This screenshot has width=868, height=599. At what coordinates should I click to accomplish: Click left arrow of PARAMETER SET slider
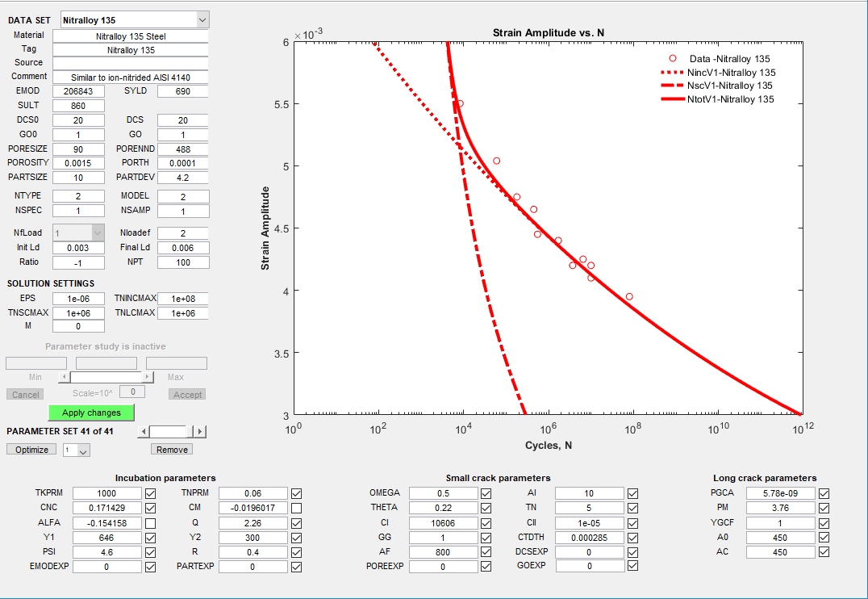(143, 432)
